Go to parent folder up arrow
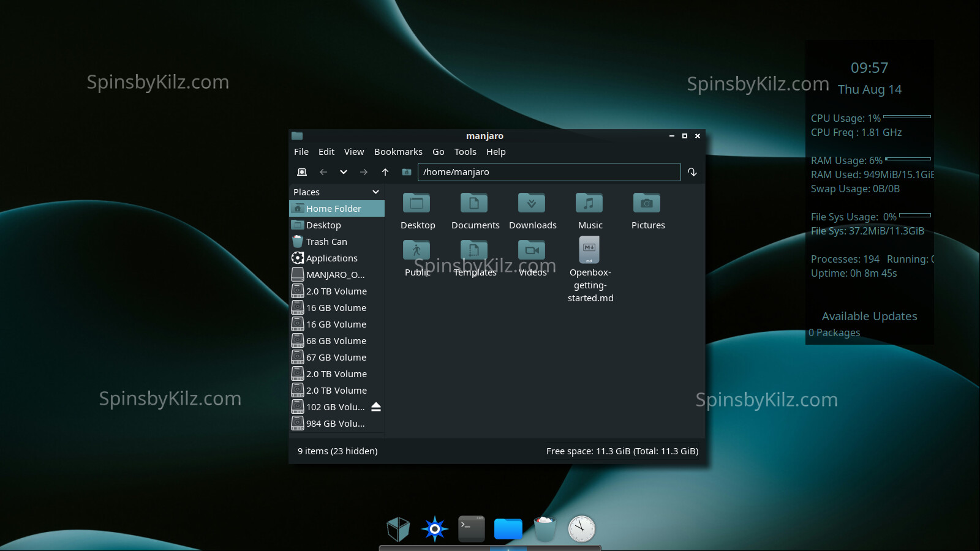The height and width of the screenshot is (551, 980). (x=385, y=172)
